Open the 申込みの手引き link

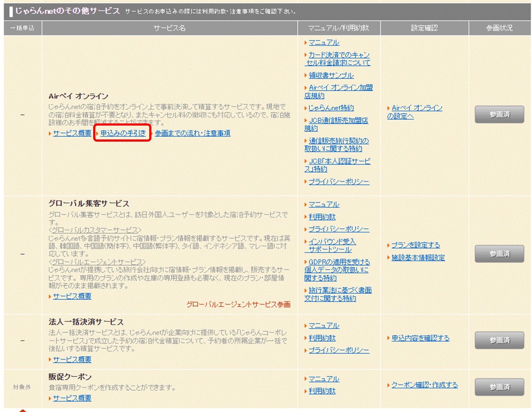tap(123, 133)
